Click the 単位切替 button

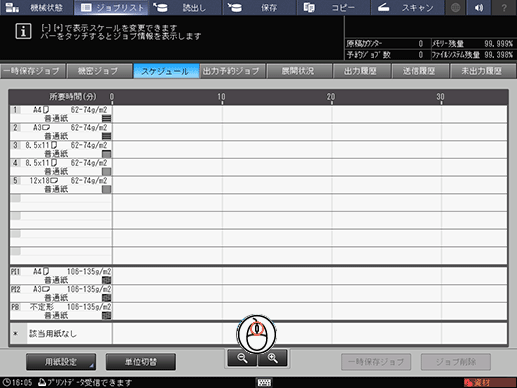141,362
